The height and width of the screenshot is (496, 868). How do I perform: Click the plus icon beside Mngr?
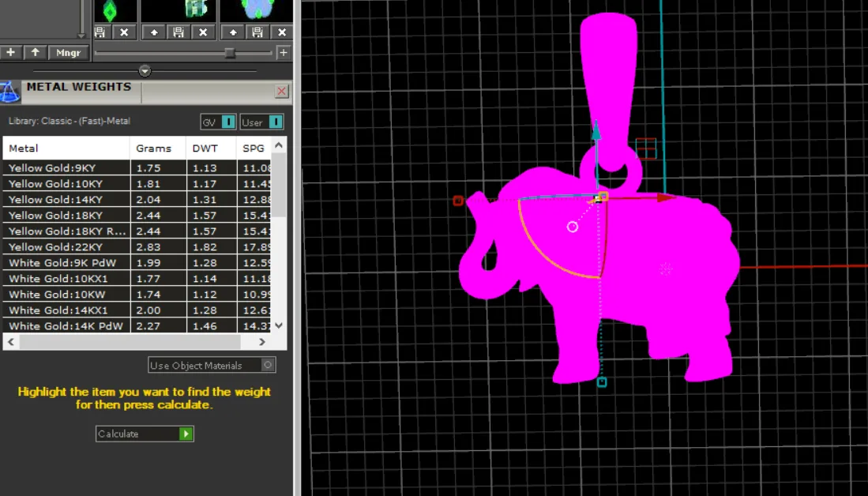pos(10,52)
